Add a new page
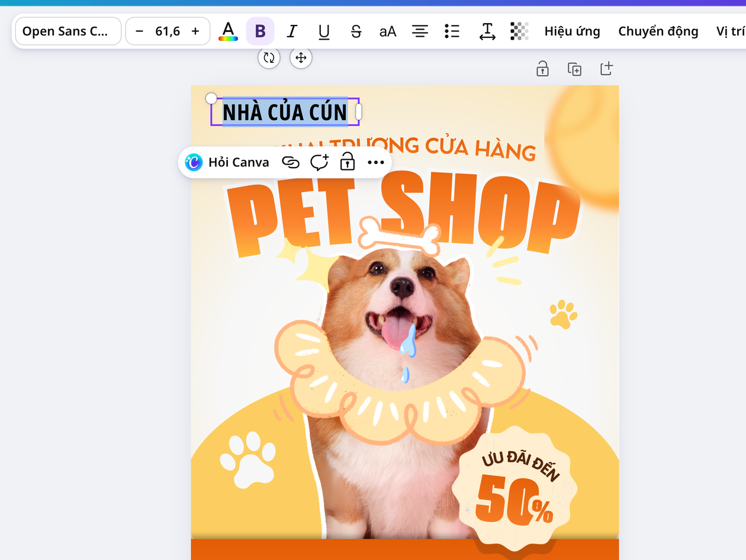This screenshot has height=560, width=746. [606, 69]
